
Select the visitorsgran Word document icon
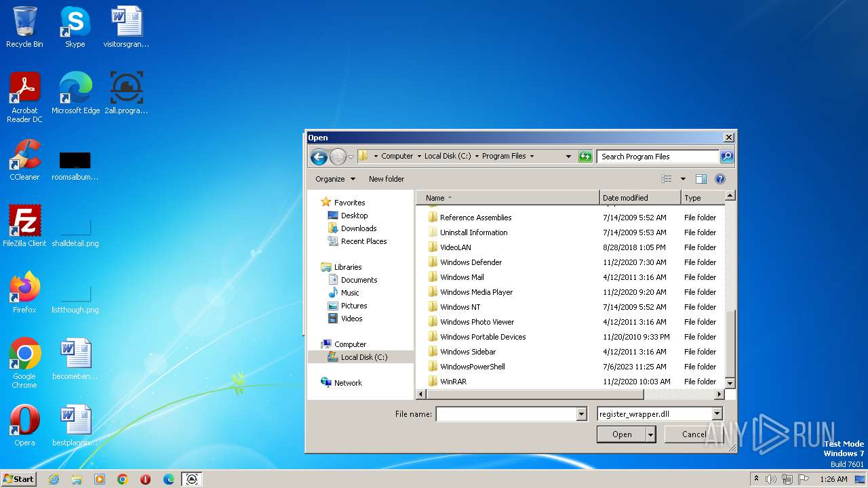coord(126,27)
